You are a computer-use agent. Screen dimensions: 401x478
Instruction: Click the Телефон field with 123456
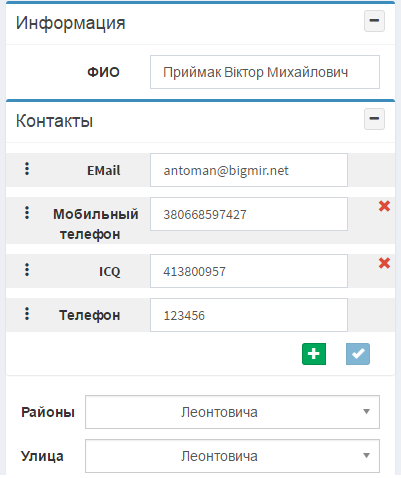(x=249, y=315)
